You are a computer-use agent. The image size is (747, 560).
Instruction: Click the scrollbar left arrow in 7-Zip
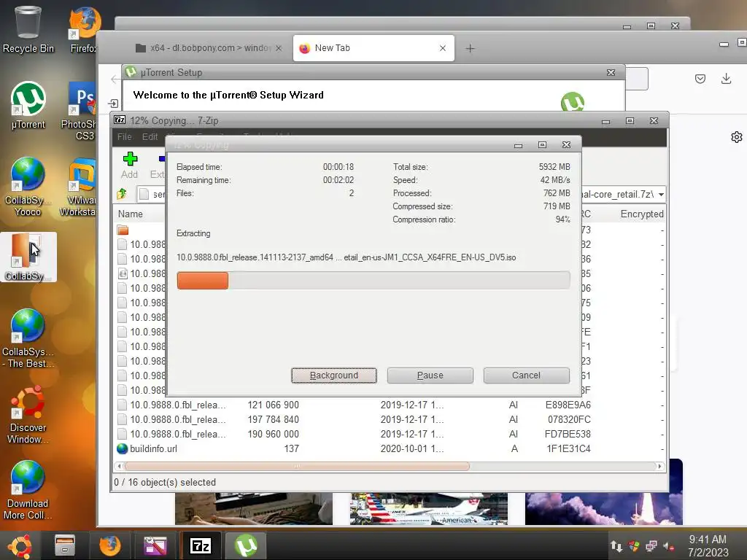click(119, 466)
